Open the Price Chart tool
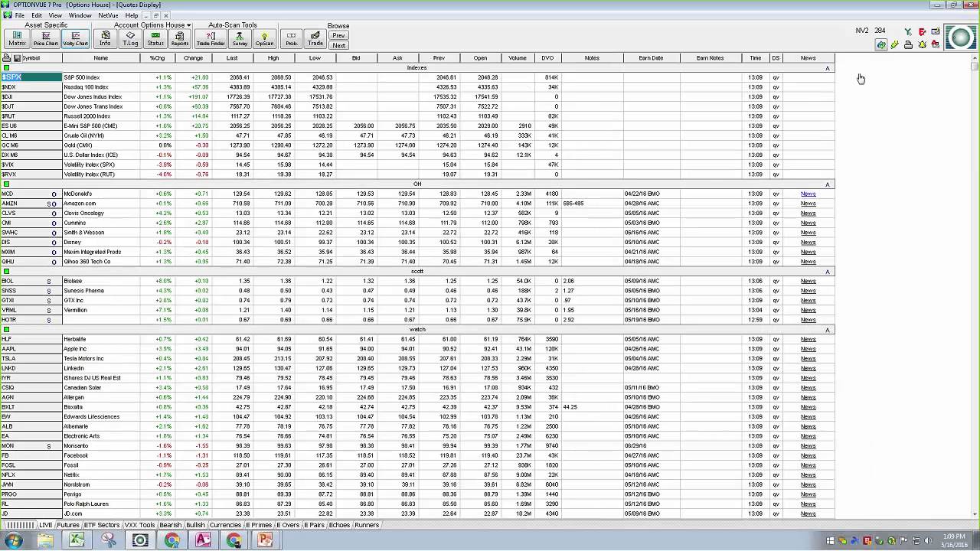Image resolution: width=980 pixels, height=551 pixels. [46, 38]
